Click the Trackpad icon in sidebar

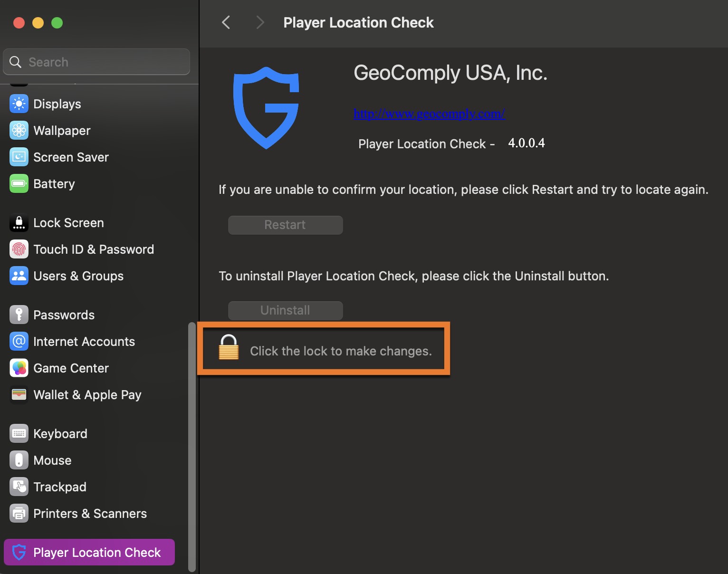click(x=19, y=487)
